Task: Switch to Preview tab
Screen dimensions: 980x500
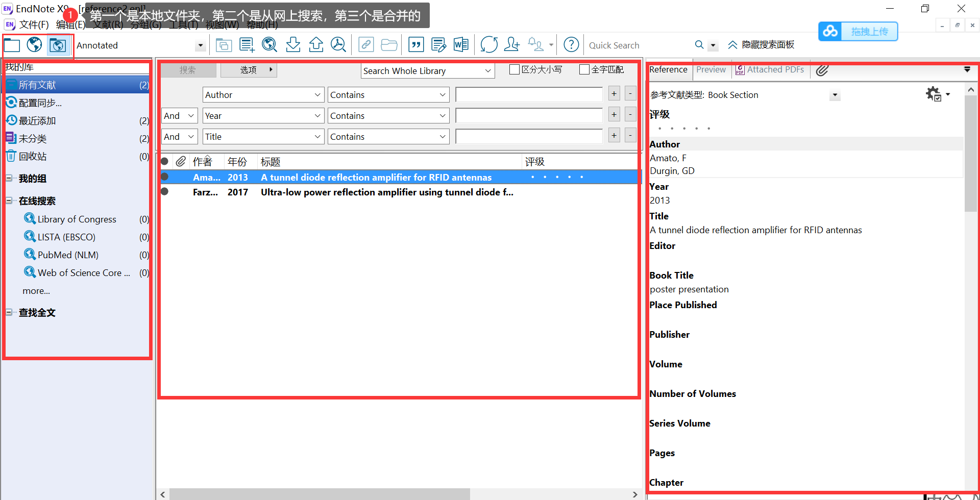Action: coord(711,70)
